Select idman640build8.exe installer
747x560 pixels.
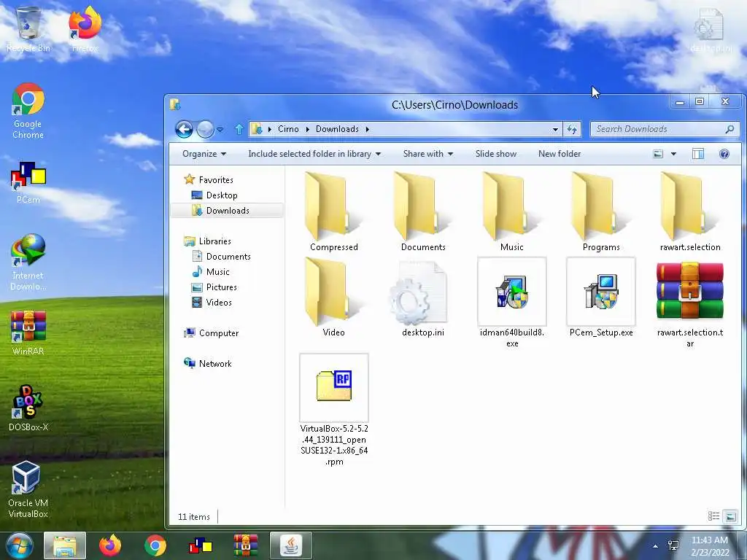tap(511, 303)
